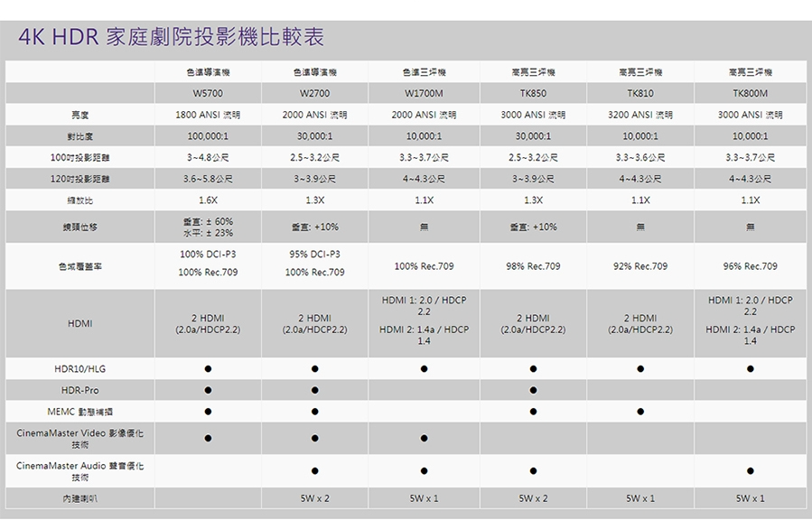
Task: Click the 3200 ANSI 流明 brightness value
Action: 640,115
